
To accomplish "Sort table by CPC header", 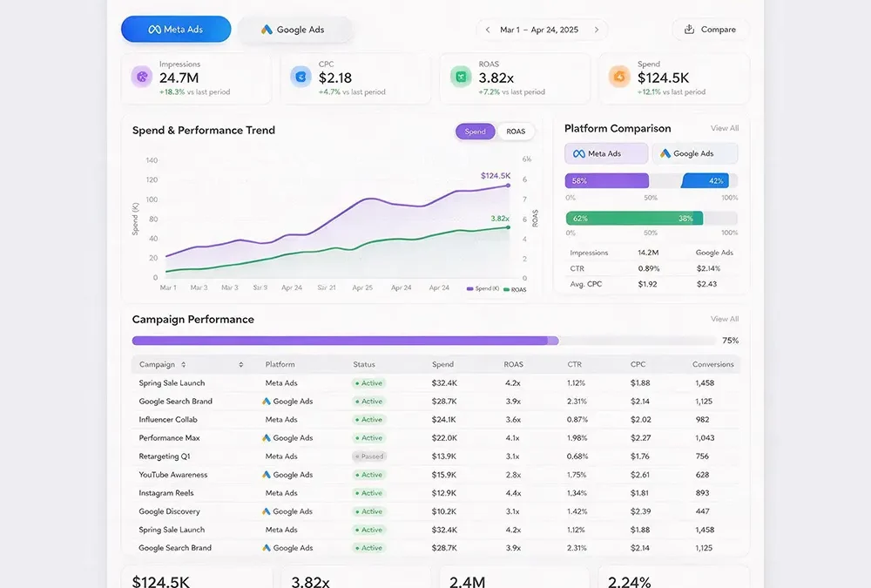I will click(638, 365).
